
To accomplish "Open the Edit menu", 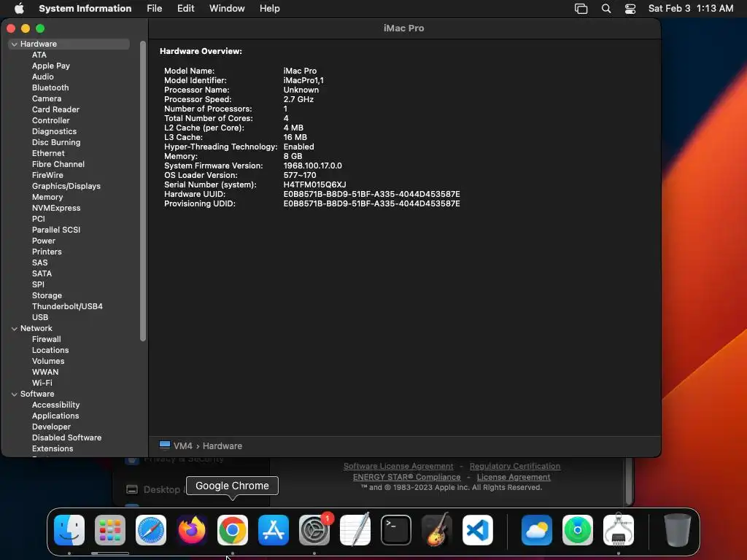I will tap(186, 9).
